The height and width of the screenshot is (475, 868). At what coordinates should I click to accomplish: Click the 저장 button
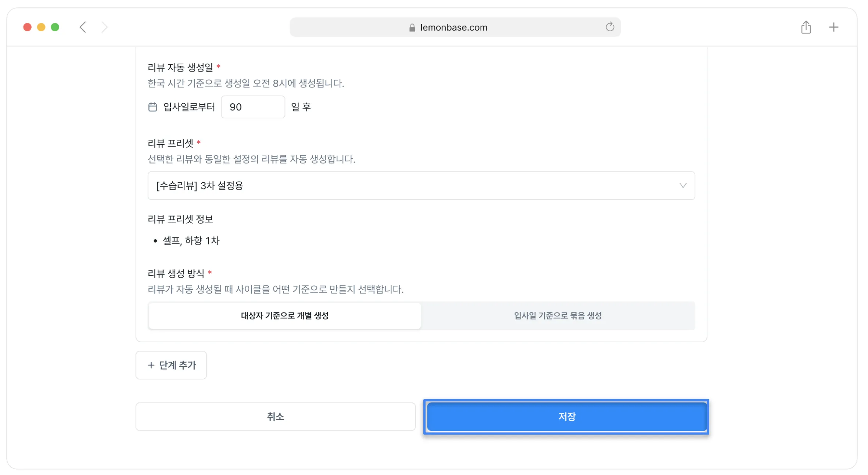coord(566,417)
